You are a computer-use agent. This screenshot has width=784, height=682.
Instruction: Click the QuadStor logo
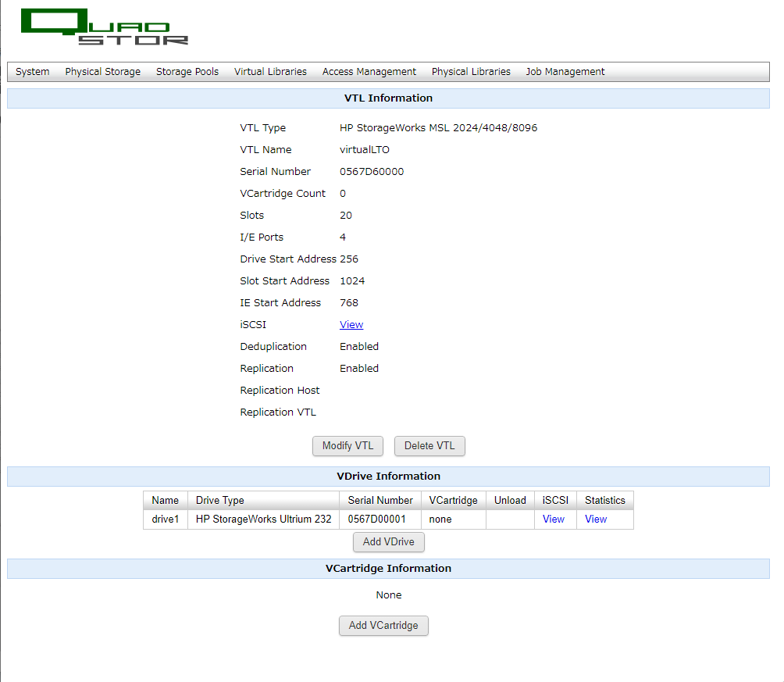coord(105,27)
